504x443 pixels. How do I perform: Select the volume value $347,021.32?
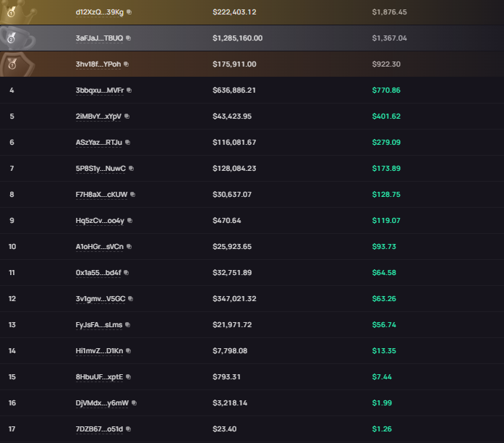[x=234, y=299]
